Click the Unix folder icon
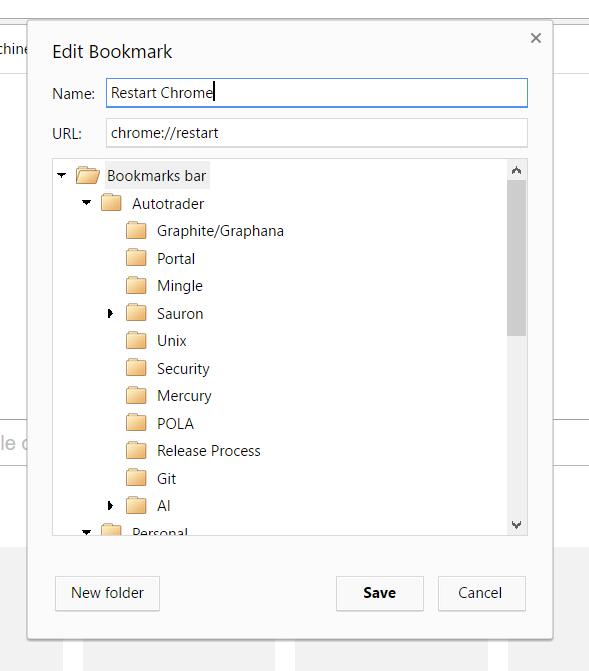The height and width of the screenshot is (671, 589). [x=137, y=341]
